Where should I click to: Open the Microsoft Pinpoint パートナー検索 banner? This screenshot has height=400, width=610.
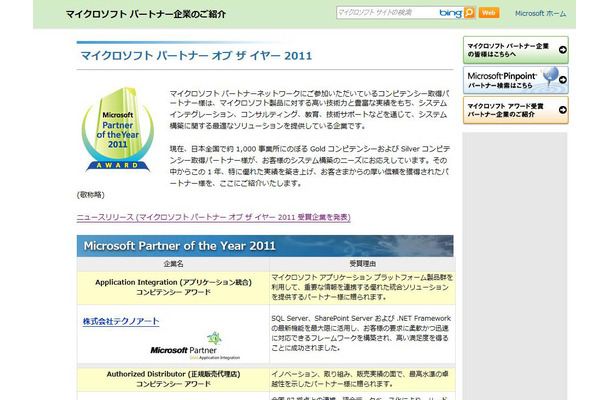[x=515, y=80]
